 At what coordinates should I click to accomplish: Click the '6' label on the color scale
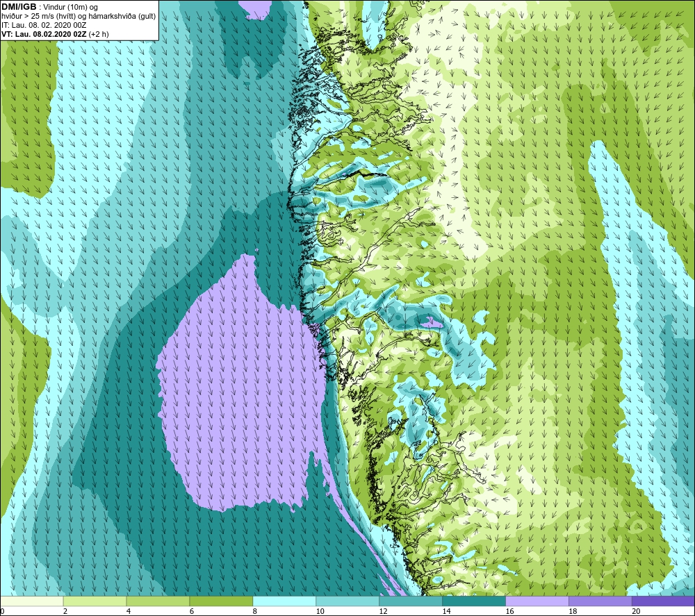(x=192, y=611)
